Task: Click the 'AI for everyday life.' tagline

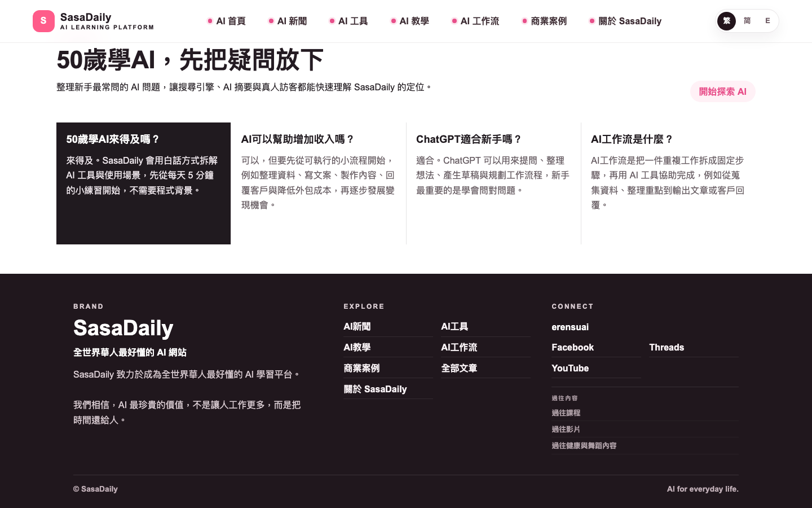Action: click(703, 489)
